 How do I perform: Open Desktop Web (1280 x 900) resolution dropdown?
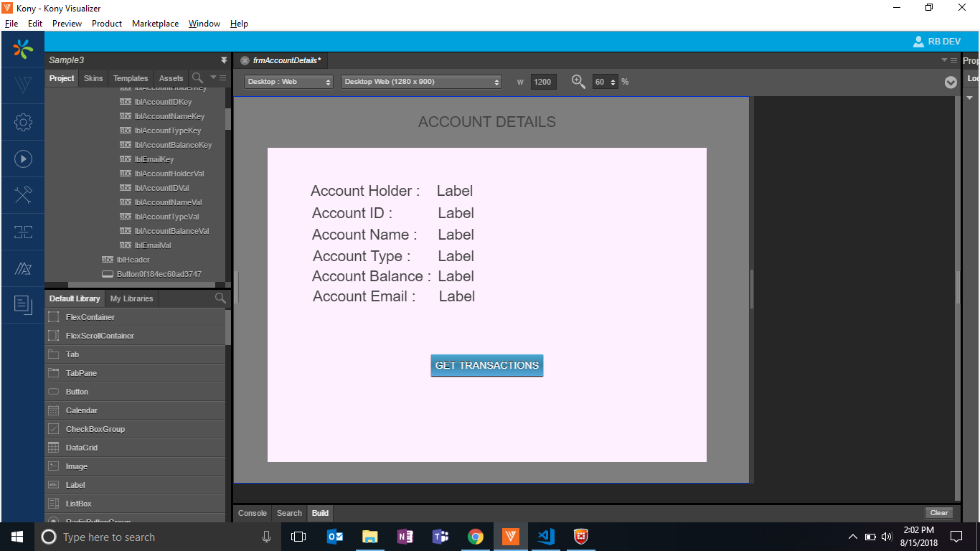(421, 82)
